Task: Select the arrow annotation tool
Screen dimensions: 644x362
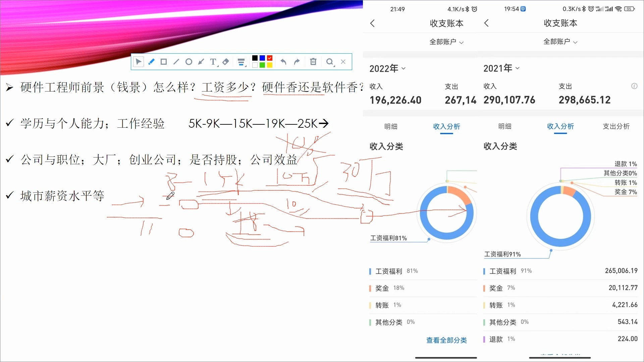Action: pos(201,62)
